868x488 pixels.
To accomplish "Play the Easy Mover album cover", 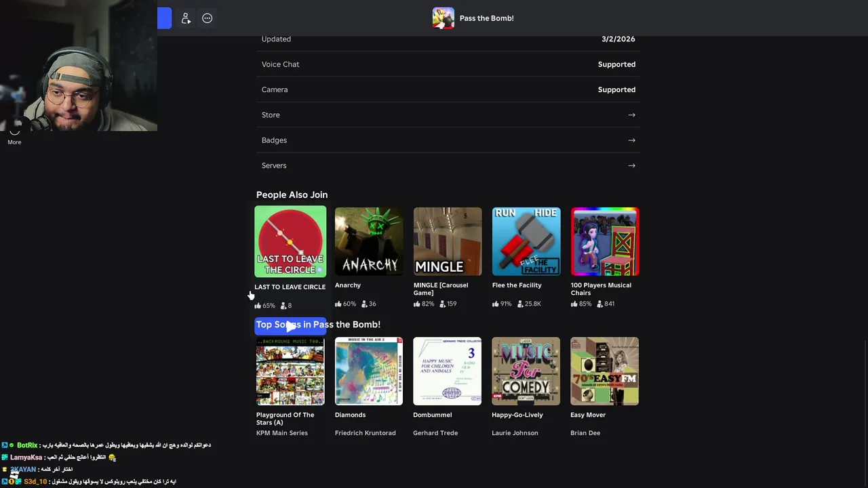I will [605, 371].
